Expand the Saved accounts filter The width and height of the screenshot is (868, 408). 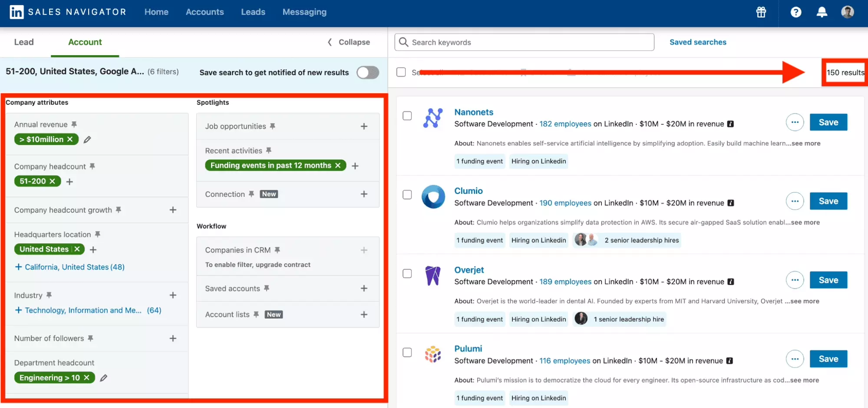click(364, 289)
